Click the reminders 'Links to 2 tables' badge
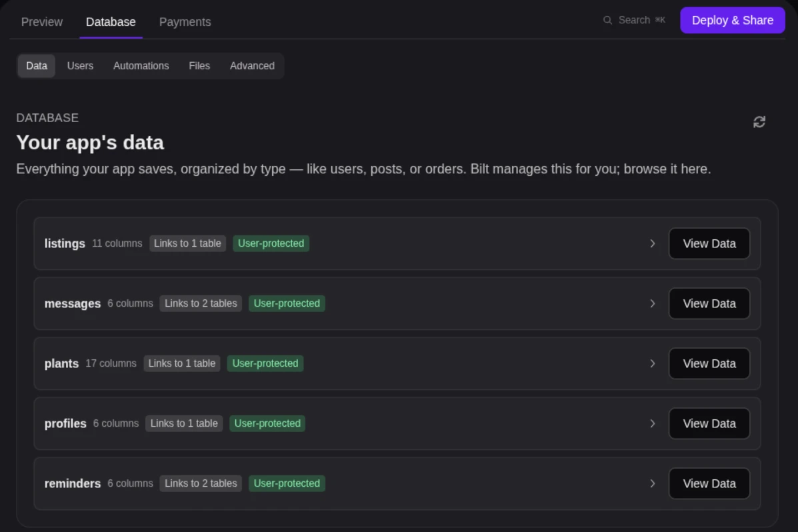This screenshot has width=798, height=532. (x=201, y=483)
